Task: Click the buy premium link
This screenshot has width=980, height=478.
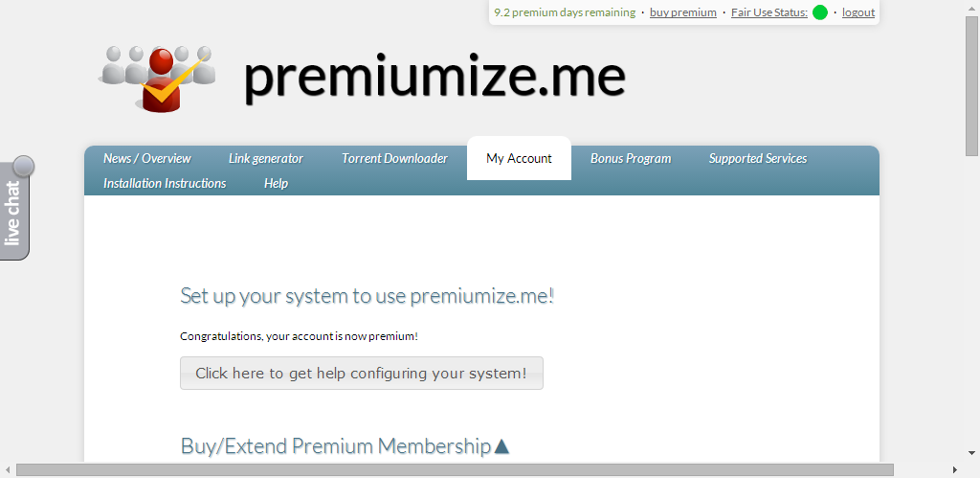Action: [682, 12]
